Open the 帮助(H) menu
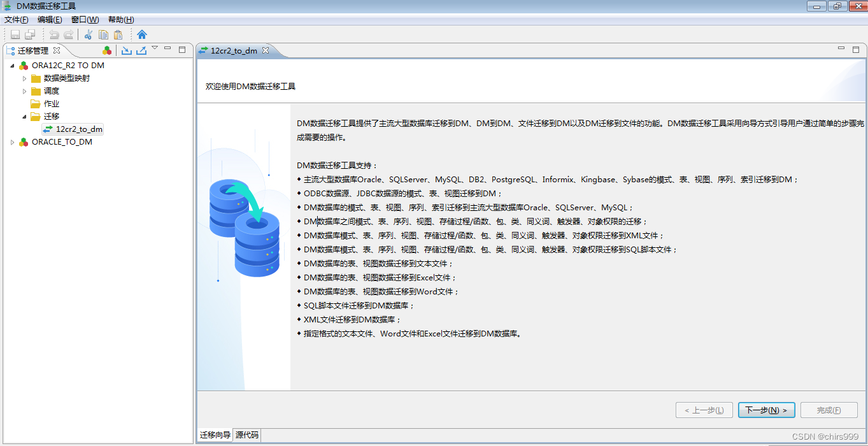 click(120, 19)
